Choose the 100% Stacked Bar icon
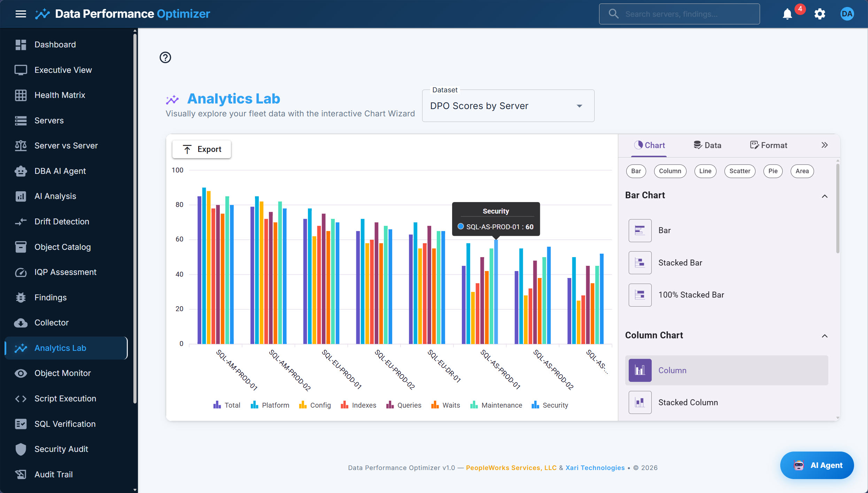 point(640,295)
